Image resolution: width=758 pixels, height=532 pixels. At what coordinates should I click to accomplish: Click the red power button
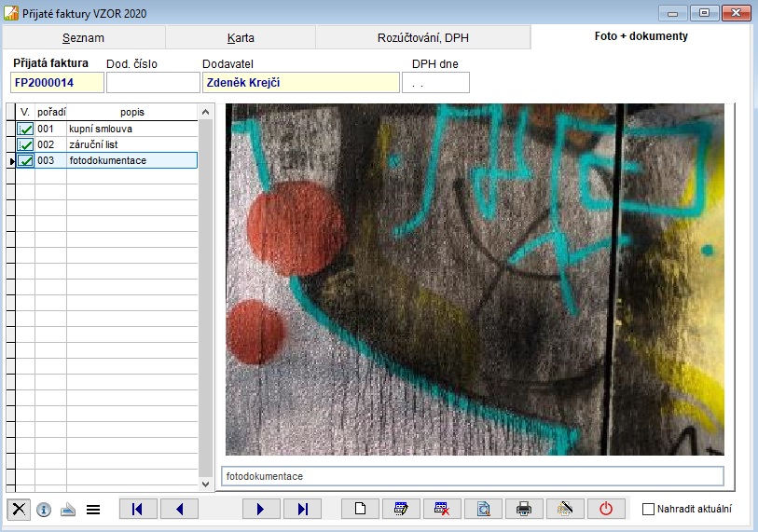pos(606,509)
